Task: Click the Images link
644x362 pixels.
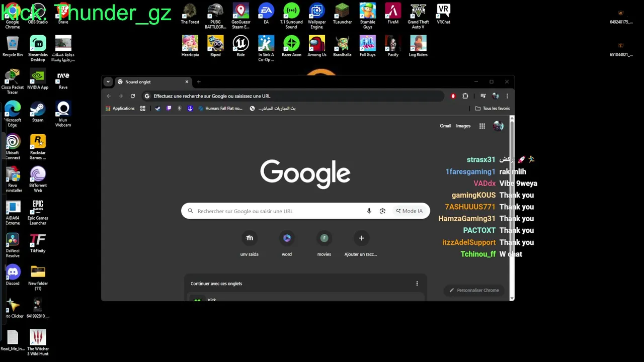Action: tap(463, 126)
